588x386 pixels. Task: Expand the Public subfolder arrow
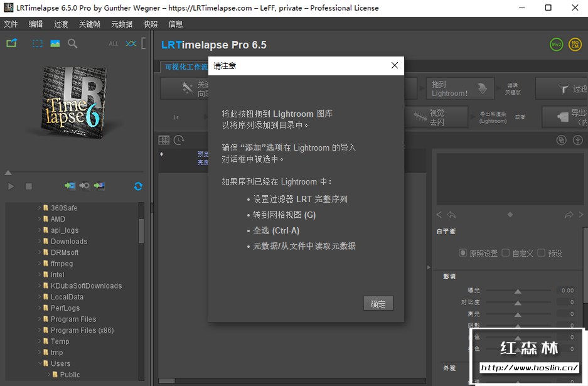tap(49, 374)
